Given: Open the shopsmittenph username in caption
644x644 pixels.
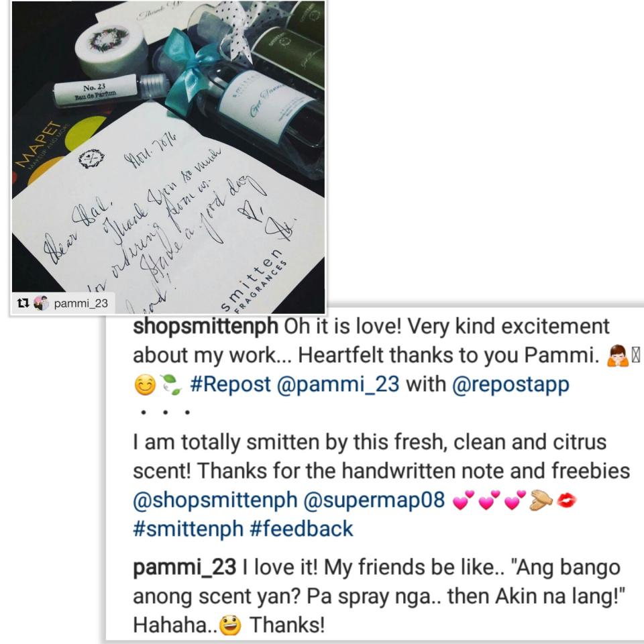Looking at the screenshot, I should 205,327.
